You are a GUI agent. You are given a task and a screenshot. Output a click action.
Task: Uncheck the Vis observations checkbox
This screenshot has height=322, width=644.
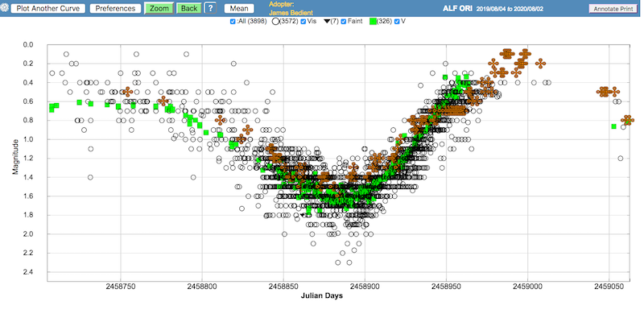pyautogui.click(x=303, y=22)
